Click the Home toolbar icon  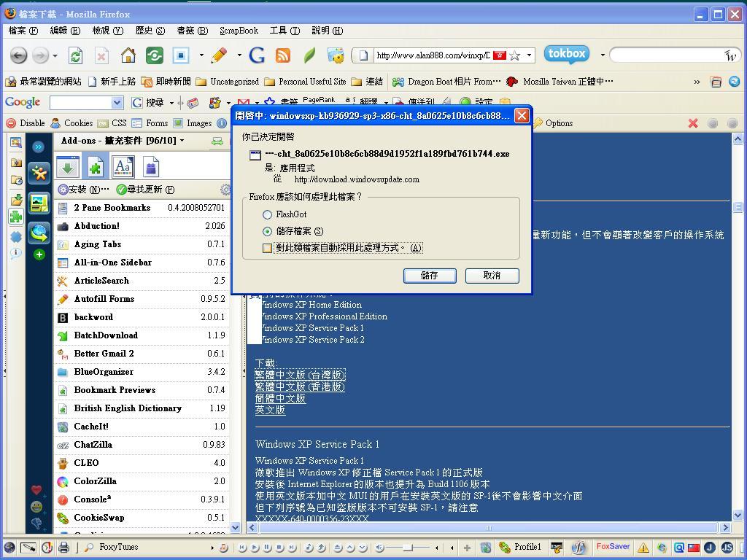point(128,55)
